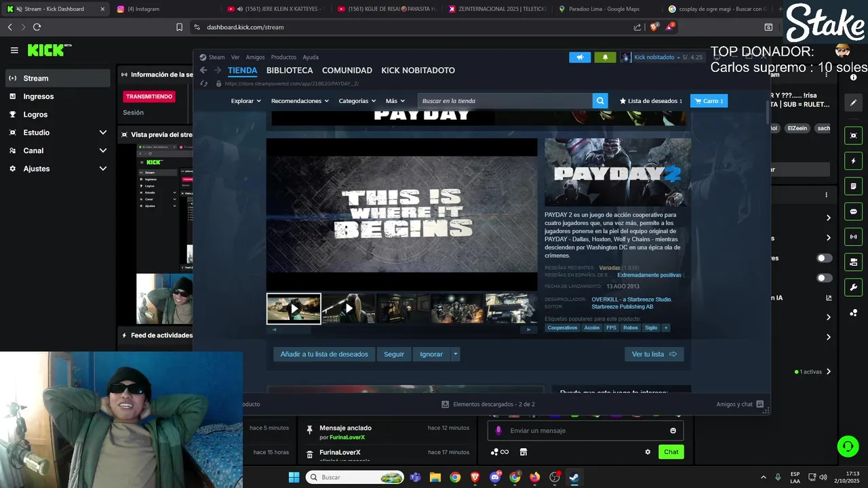Viewport: 868px width, 488px height.
Task: Click the chat bubble icon in right toolbar
Action: point(854,211)
